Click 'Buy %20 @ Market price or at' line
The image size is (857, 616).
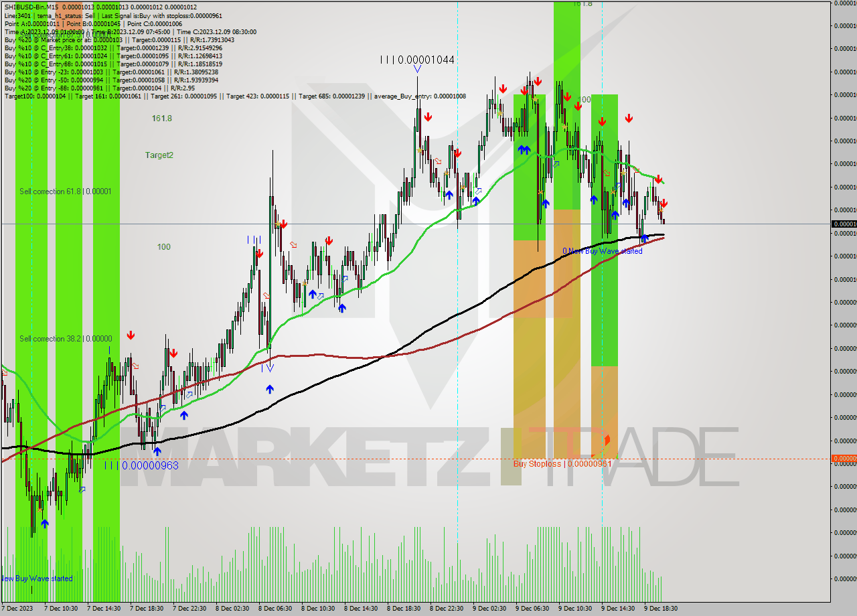point(119,40)
